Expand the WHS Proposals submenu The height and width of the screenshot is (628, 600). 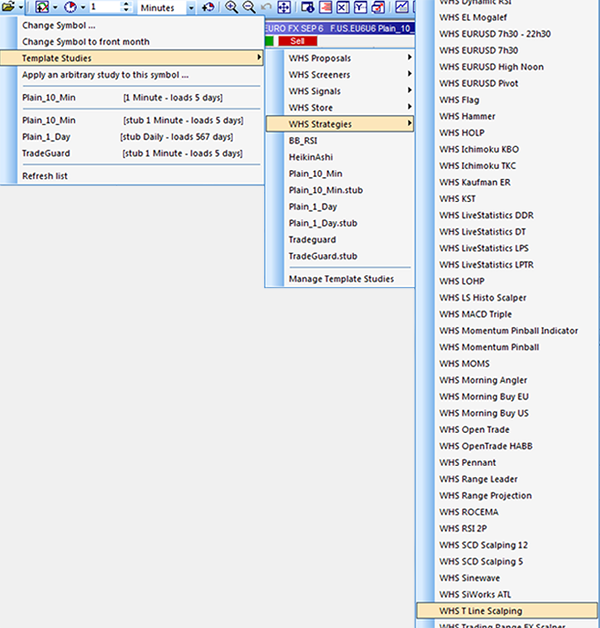pyautogui.click(x=340, y=58)
